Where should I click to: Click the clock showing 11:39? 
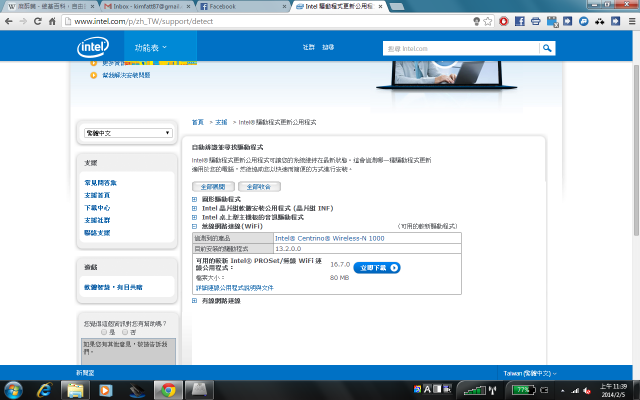tap(613, 387)
